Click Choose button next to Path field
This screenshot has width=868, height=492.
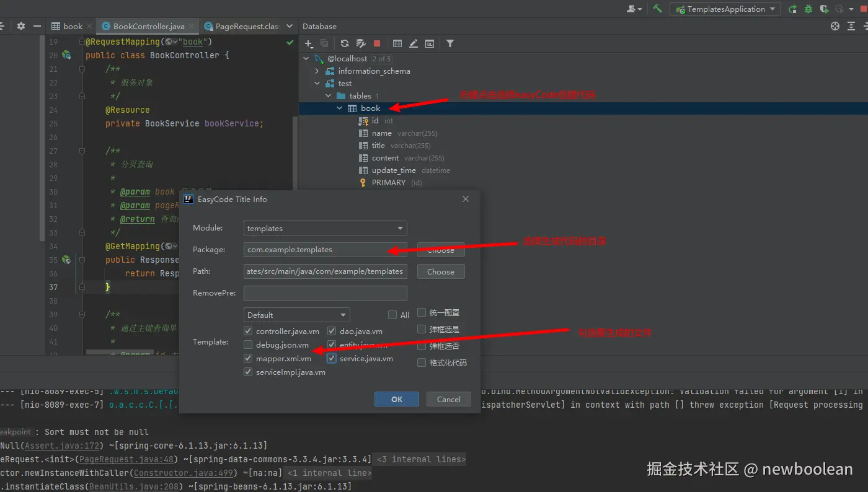pos(441,271)
